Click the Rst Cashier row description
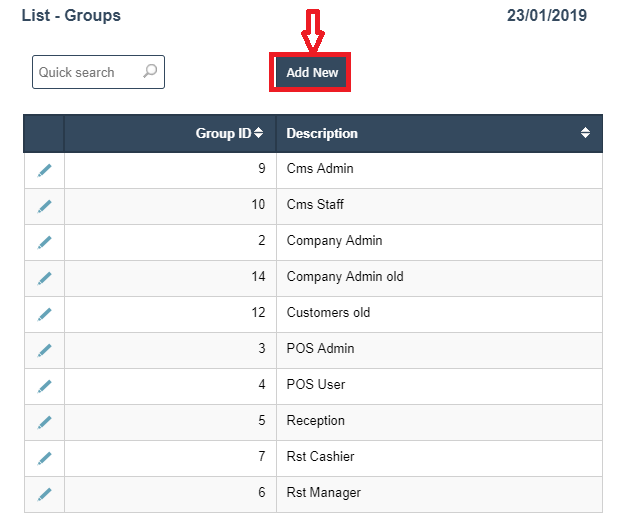The height and width of the screenshot is (528, 629). click(x=320, y=457)
